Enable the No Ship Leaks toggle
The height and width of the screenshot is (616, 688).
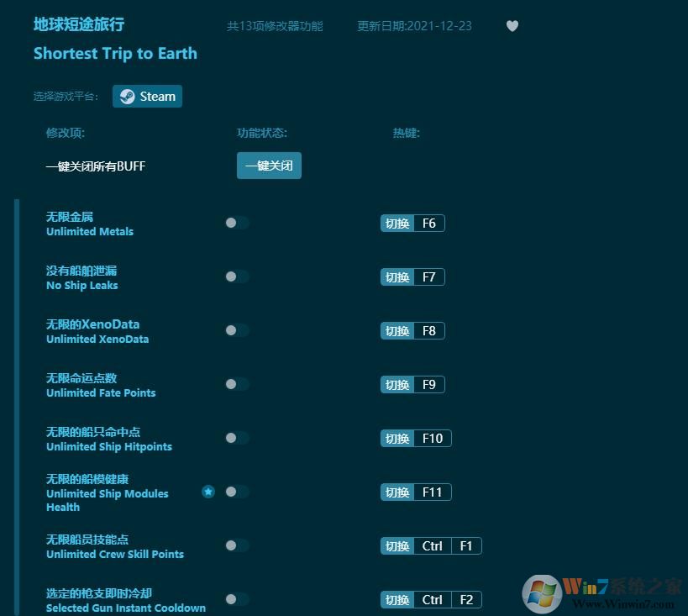(x=238, y=276)
